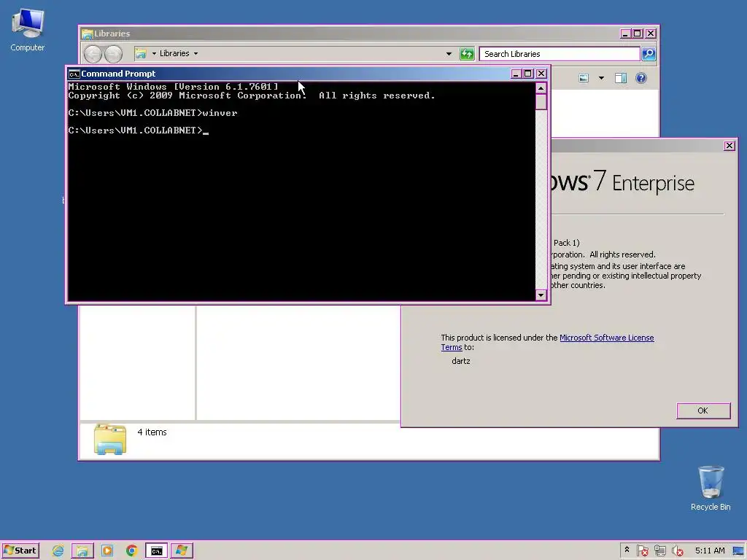Screen dimensions: 747x560
Task: Click the Search Libraries field
Action: [560, 54]
